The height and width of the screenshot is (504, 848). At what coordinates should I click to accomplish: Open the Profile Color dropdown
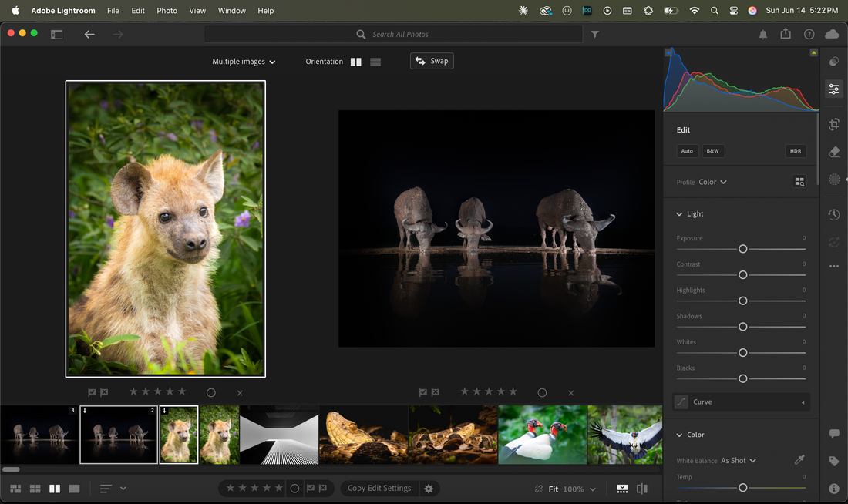click(x=712, y=182)
